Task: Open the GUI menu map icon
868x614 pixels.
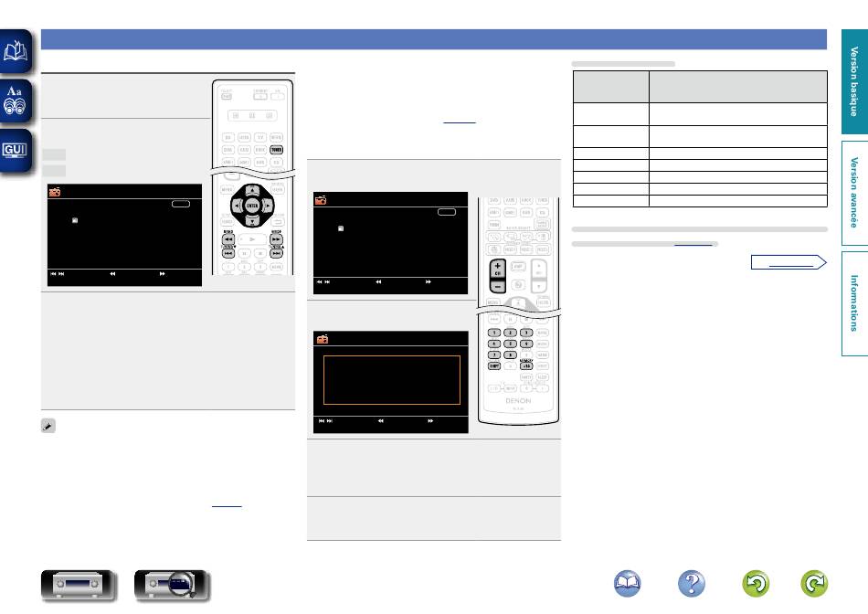Action: pyautogui.click(x=16, y=149)
